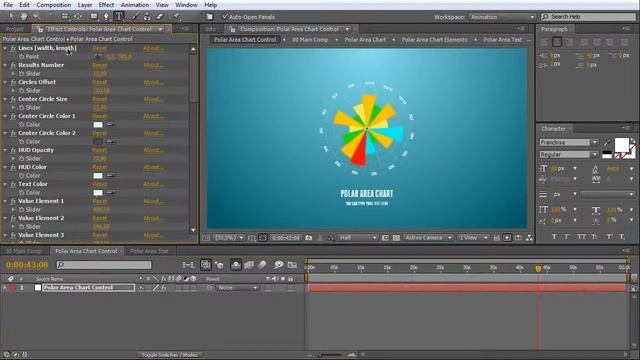The width and height of the screenshot is (640, 360).
Task: Click Reset for Results Number effect
Action: [x=100, y=65]
